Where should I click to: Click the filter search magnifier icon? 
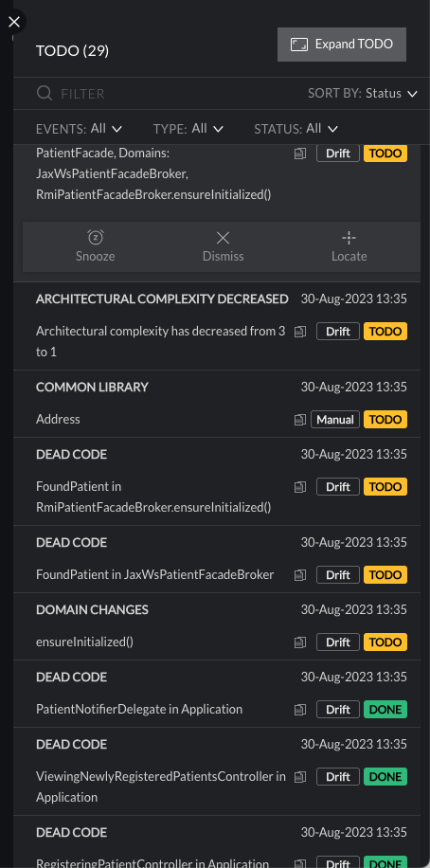click(45, 93)
